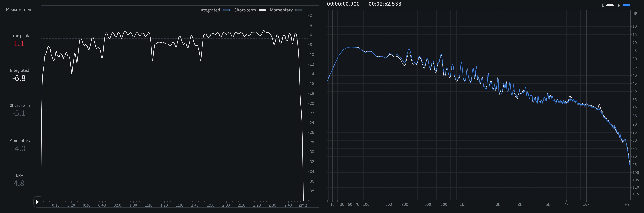Click the 100 dB spectrum scale label
The height and width of the screenshot is (213, 644).
pos(636,172)
